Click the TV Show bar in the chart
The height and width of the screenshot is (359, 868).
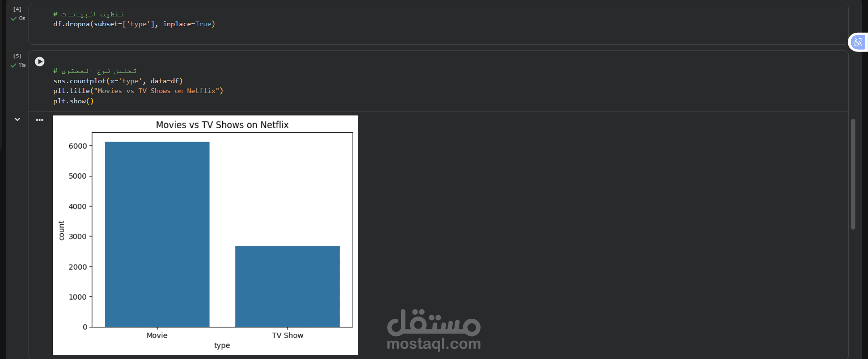[288, 286]
